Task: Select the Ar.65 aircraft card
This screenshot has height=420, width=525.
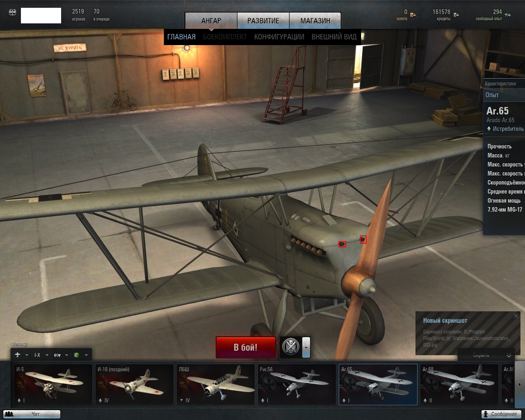Action: coord(378,385)
